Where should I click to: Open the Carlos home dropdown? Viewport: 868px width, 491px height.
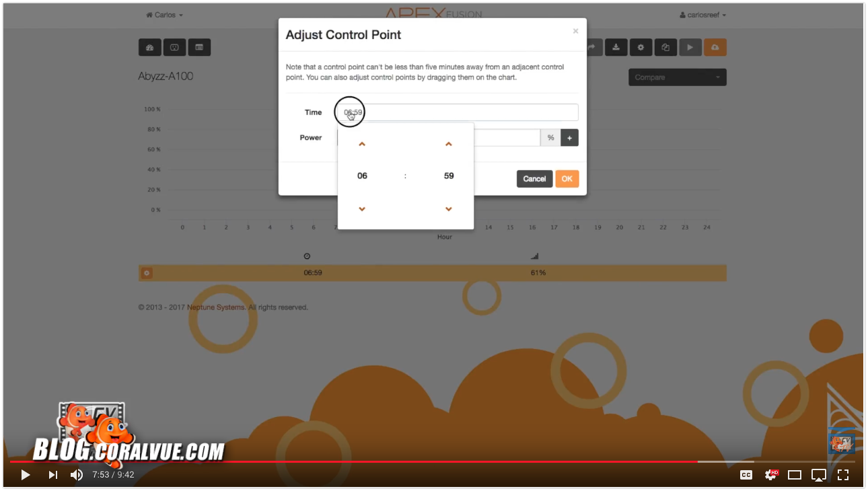coord(165,15)
